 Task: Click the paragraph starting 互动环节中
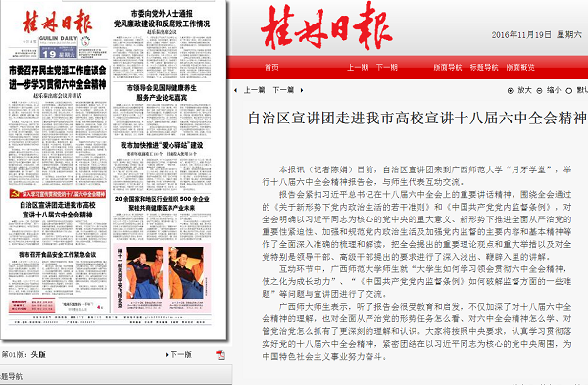(416, 281)
